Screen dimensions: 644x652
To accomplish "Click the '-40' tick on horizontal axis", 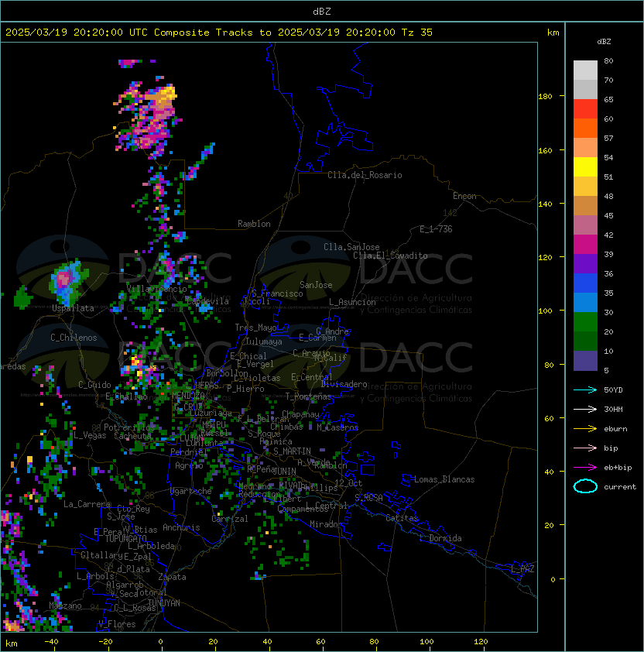I will click(x=51, y=642).
